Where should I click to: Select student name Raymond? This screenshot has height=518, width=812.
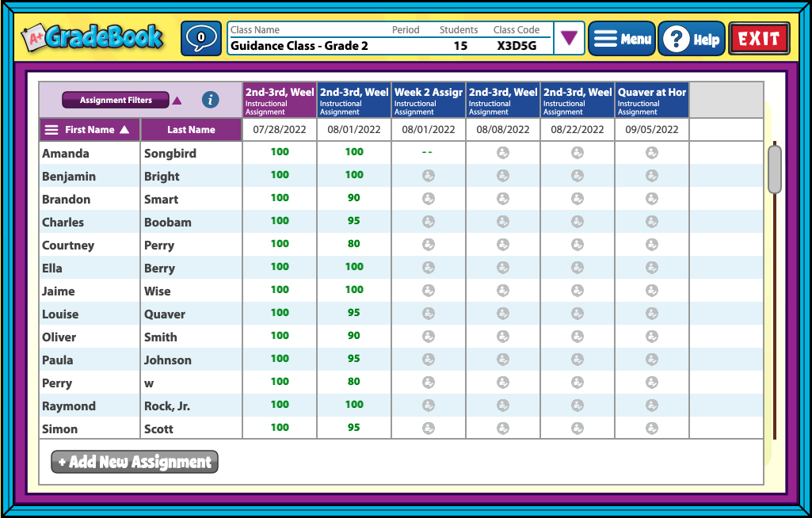coord(69,406)
